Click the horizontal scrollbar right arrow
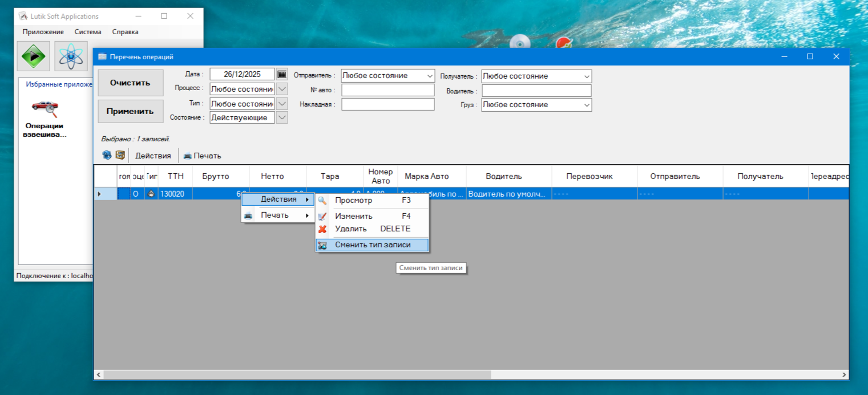The width and height of the screenshot is (868, 395). pyautogui.click(x=845, y=374)
